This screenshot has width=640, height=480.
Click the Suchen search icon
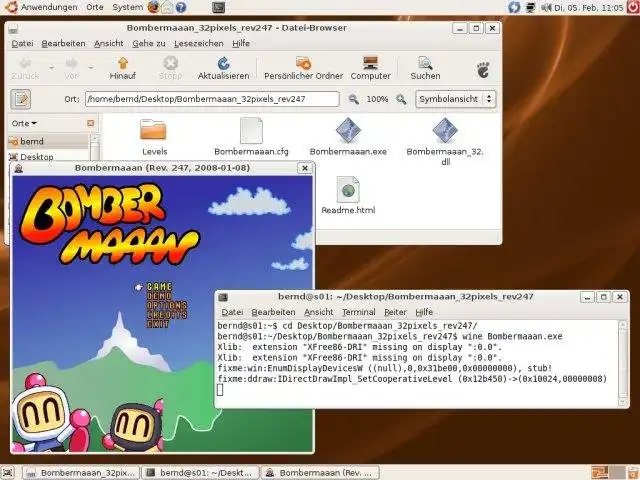tap(425, 63)
